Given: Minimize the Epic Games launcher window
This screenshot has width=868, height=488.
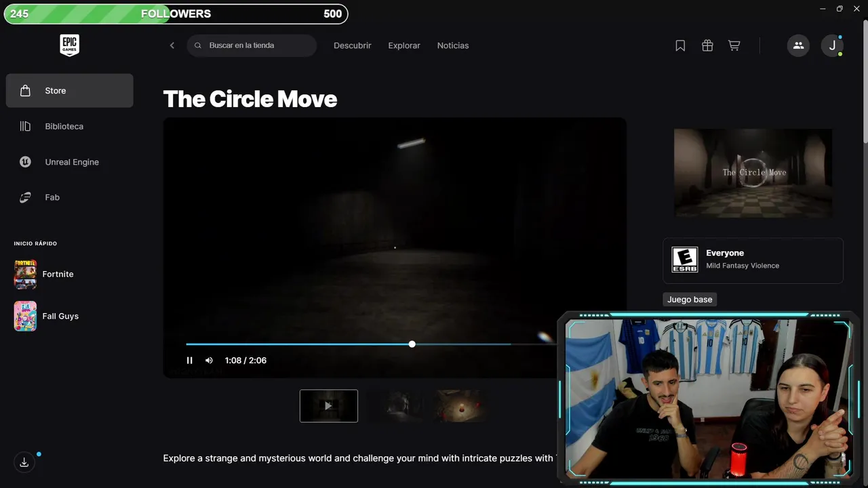Looking at the screenshot, I should pyautogui.click(x=823, y=9).
